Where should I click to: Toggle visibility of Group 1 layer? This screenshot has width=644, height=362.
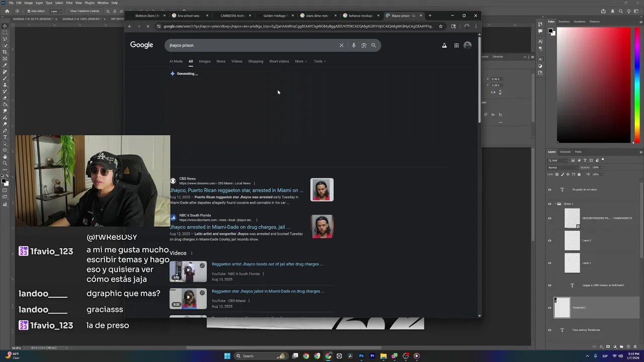coord(549,204)
